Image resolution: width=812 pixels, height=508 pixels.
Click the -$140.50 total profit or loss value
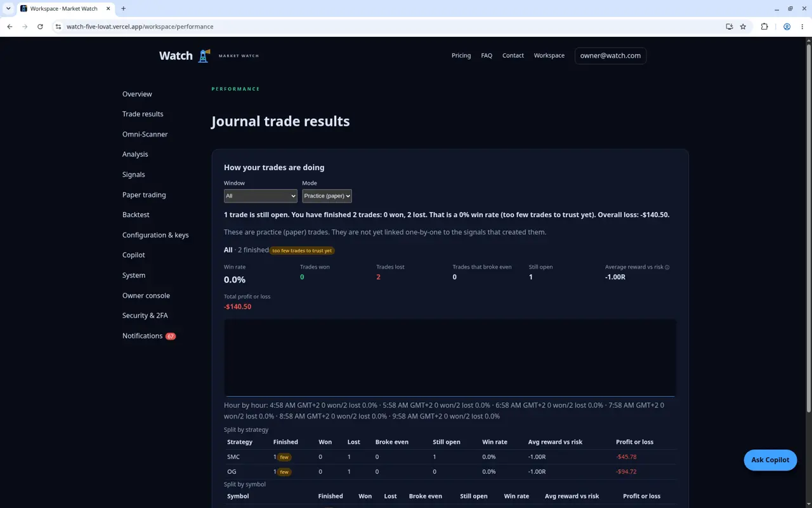[237, 307]
